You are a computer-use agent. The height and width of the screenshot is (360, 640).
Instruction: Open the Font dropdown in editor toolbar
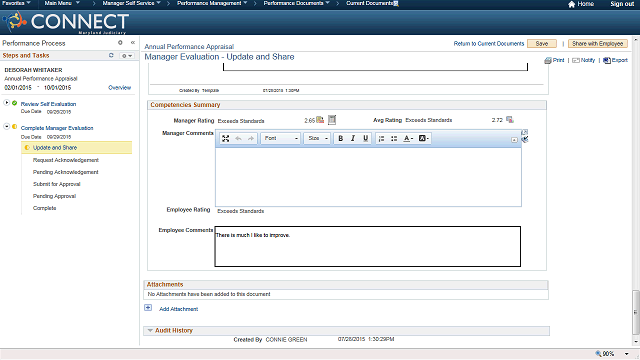[x=281, y=138]
